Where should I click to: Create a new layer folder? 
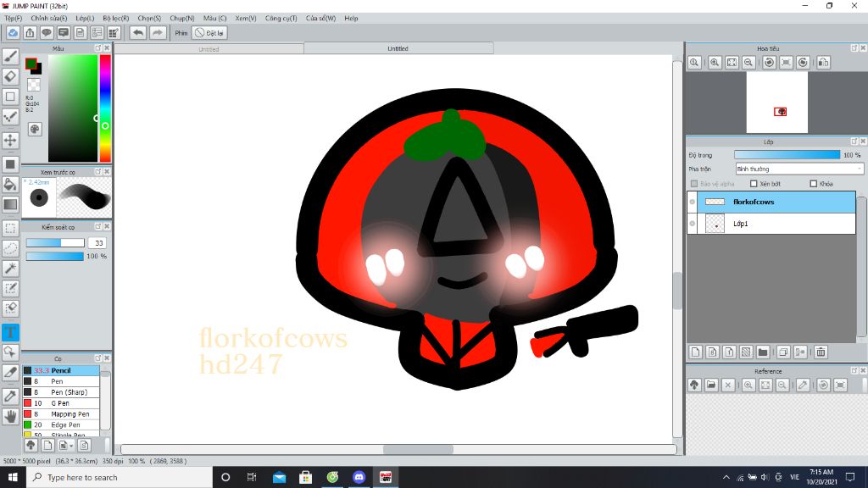[x=763, y=352]
